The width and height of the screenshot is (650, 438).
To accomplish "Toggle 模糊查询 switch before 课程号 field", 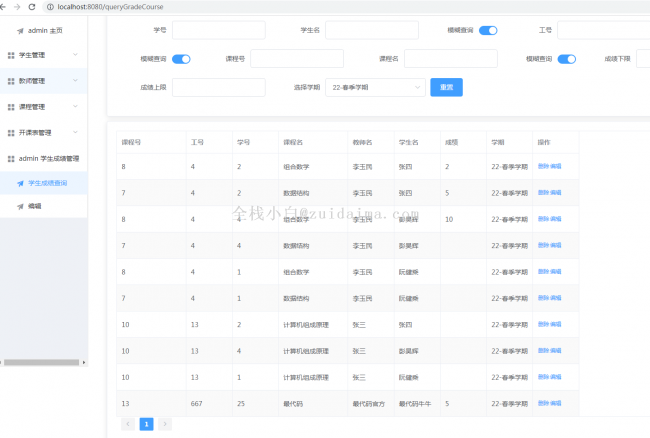I will pyautogui.click(x=181, y=58).
